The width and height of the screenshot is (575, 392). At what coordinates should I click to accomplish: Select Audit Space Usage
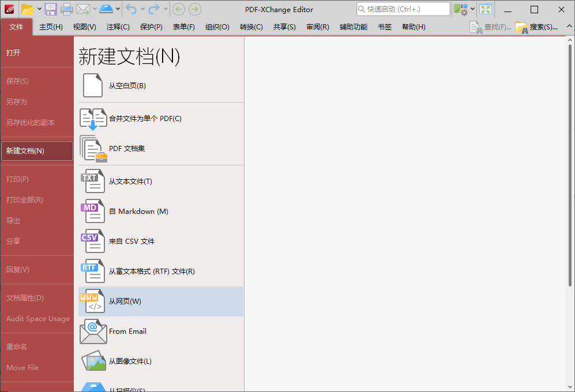click(37, 319)
